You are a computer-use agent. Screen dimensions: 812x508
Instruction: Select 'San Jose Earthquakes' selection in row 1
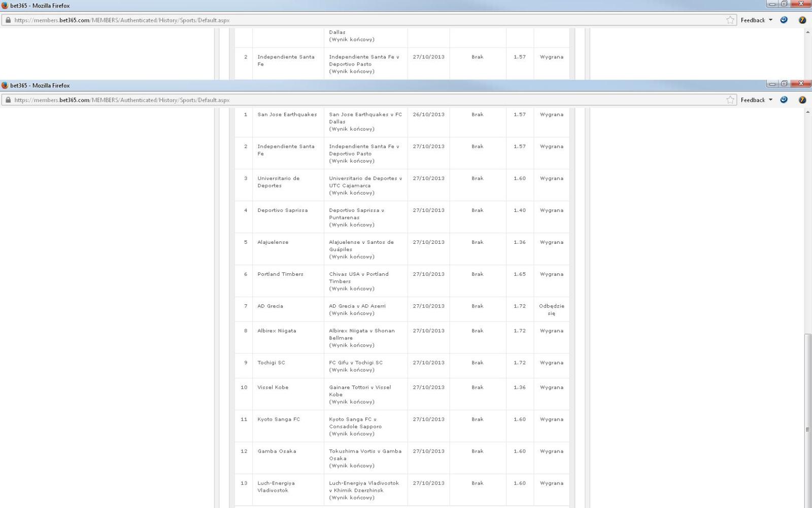point(287,114)
